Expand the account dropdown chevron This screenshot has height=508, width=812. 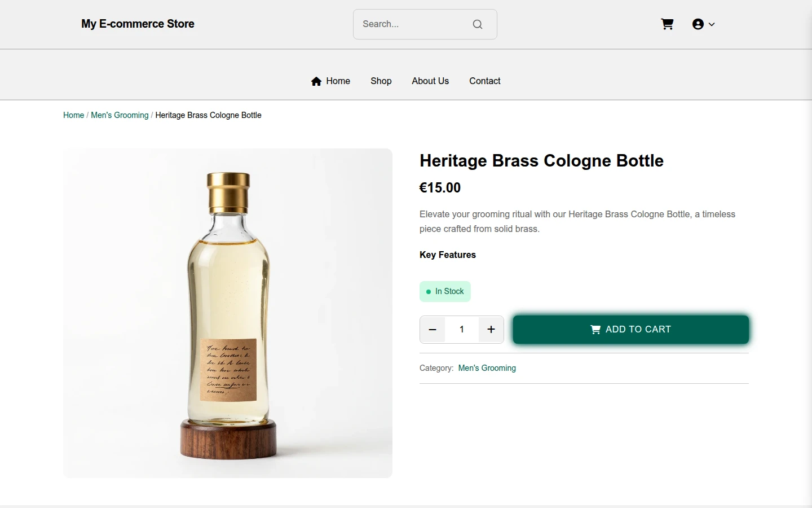tap(712, 24)
